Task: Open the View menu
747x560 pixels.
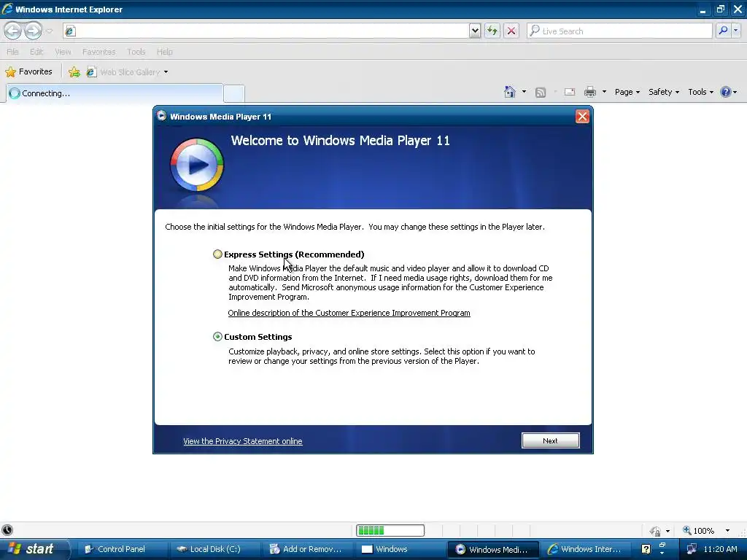Action: tap(63, 52)
